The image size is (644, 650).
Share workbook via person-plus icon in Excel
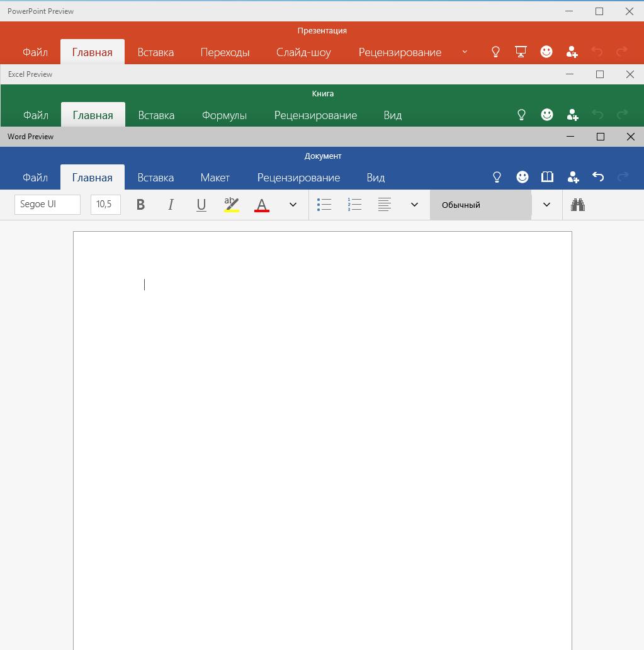(573, 115)
